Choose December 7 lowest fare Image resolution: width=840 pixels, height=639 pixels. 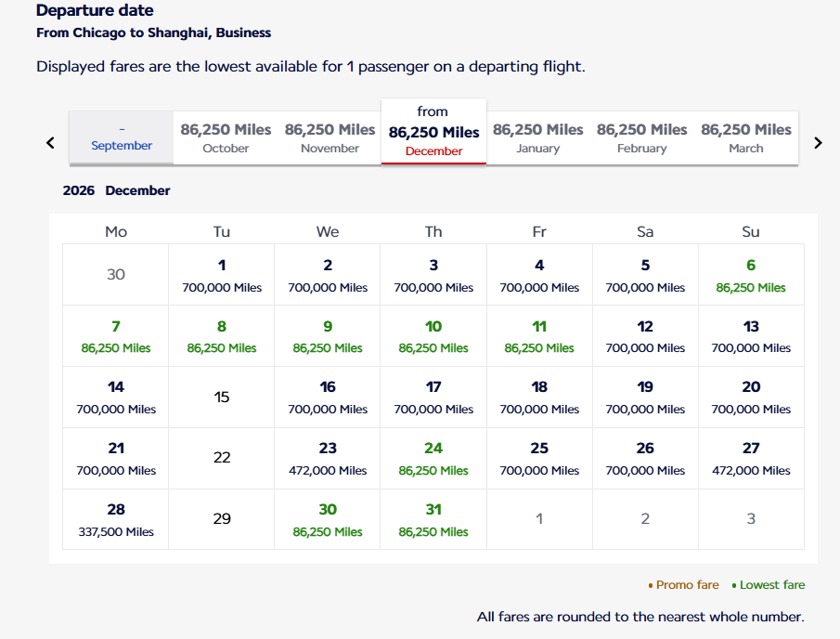116,336
